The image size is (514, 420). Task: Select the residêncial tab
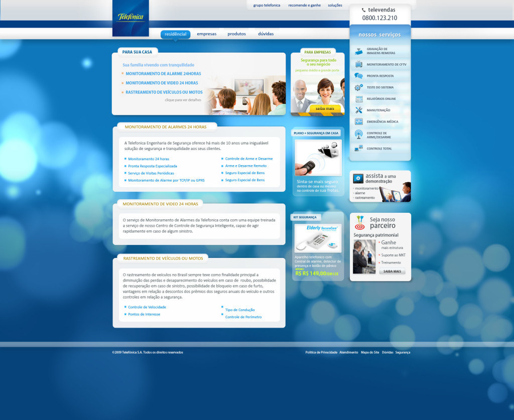(x=175, y=34)
